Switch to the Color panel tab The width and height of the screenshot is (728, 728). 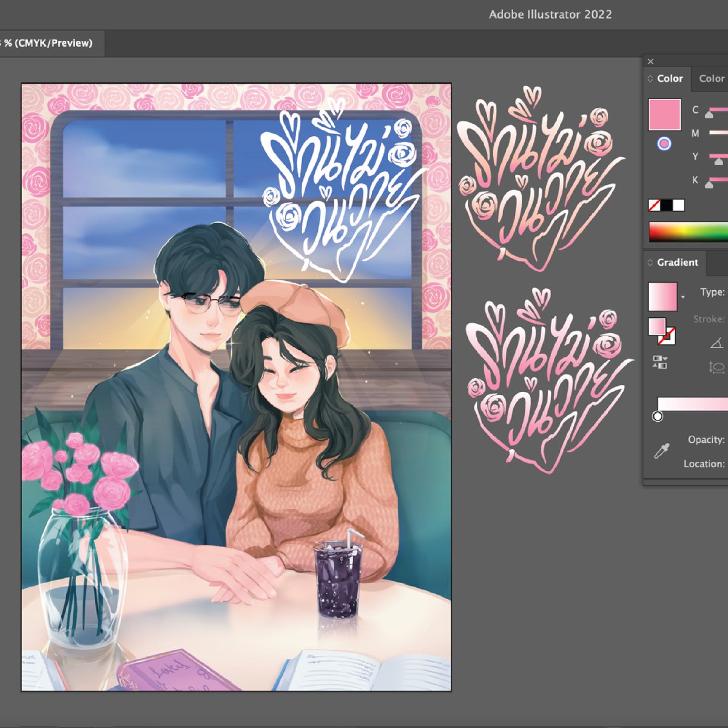pos(670,79)
